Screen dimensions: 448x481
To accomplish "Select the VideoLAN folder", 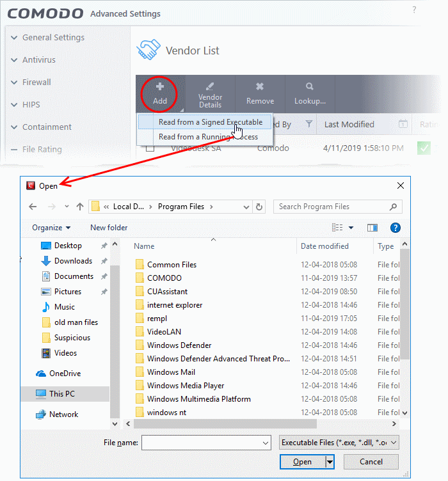I will point(164,332).
